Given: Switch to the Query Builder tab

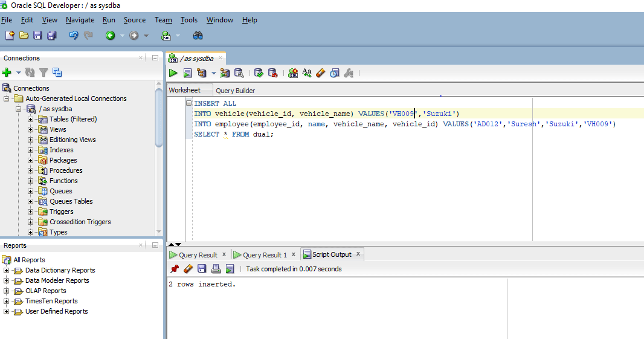Looking at the screenshot, I should coord(235,91).
